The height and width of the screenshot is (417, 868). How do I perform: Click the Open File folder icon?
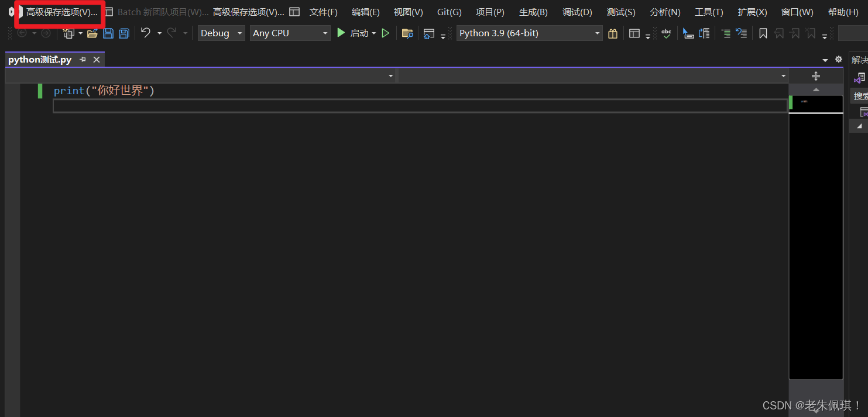[92, 33]
